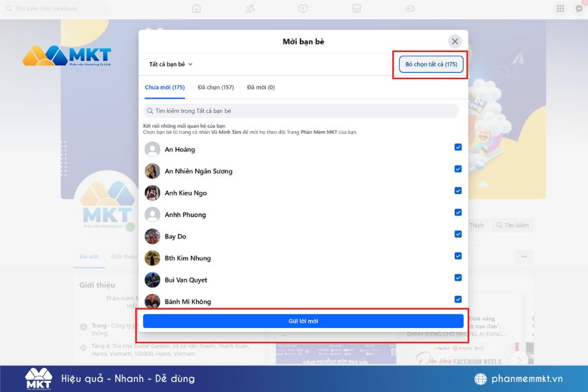Click Bỏ chọn tất cả (175) button
Image resolution: width=588 pixels, height=392 pixels.
431,64
